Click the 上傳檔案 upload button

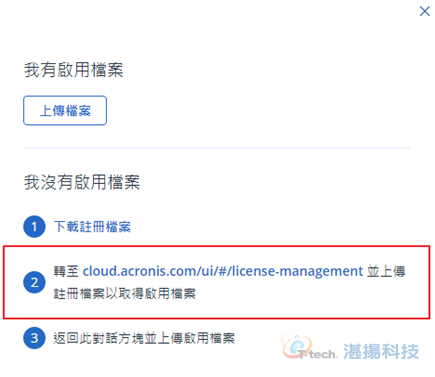pos(65,111)
